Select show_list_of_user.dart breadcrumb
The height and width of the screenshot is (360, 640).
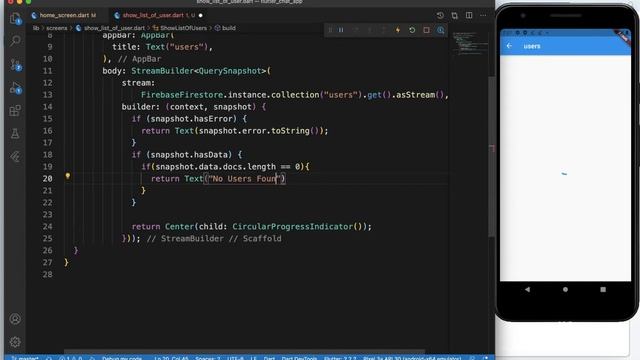(110, 28)
